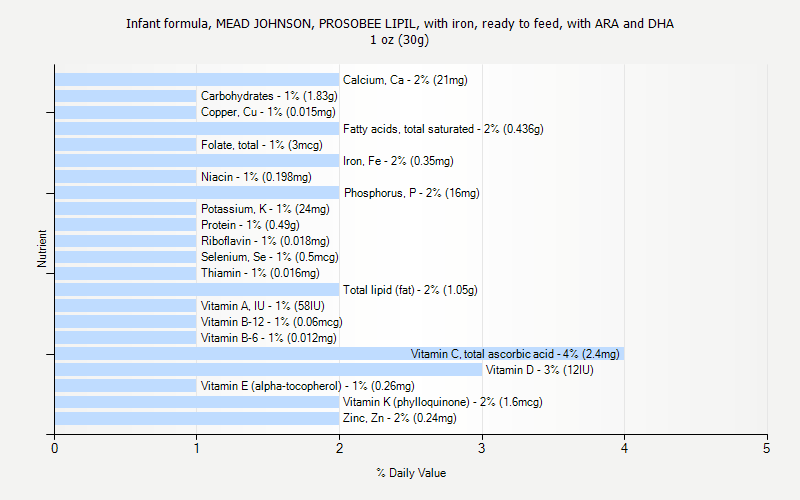This screenshot has height=500, width=800.
Task: Click the Vitamin D bar in the chart
Action: click(x=268, y=370)
